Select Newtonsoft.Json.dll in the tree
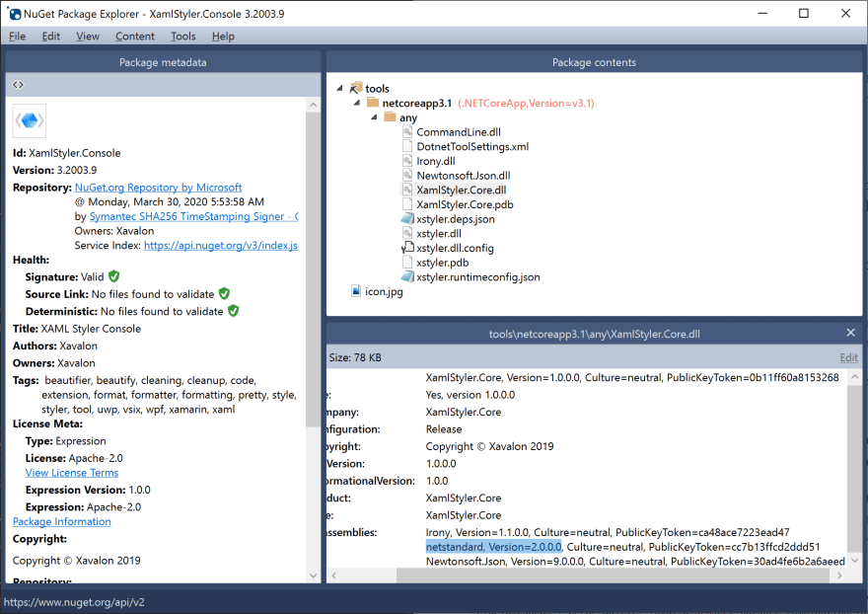The width and height of the screenshot is (868, 614). (x=464, y=175)
